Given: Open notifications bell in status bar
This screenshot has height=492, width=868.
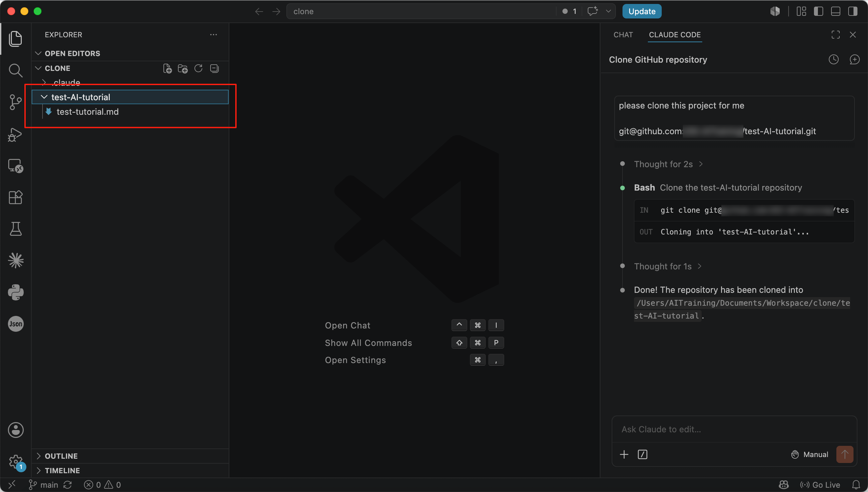Looking at the screenshot, I should coord(856,485).
